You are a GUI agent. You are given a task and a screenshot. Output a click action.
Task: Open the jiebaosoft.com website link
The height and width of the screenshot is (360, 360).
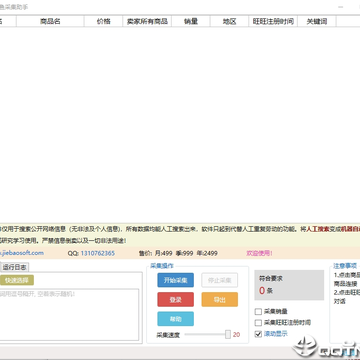(22, 253)
